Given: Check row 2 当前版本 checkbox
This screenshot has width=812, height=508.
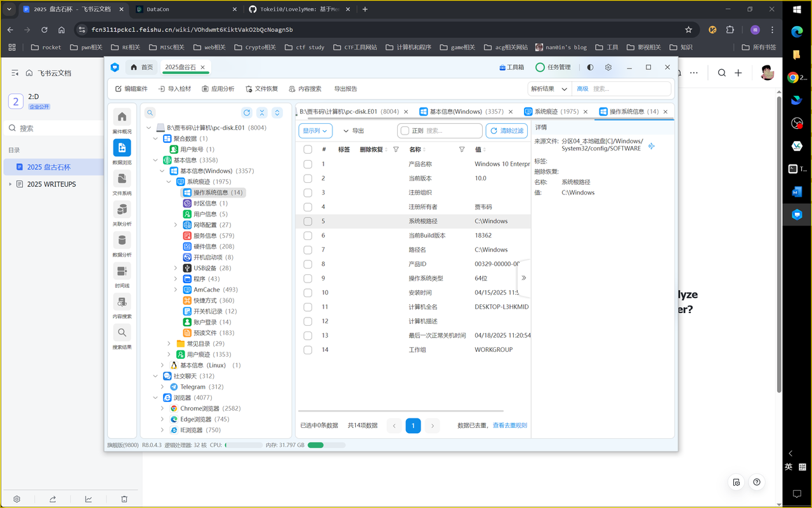Looking at the screenshot, I should [x=308, y=178].
